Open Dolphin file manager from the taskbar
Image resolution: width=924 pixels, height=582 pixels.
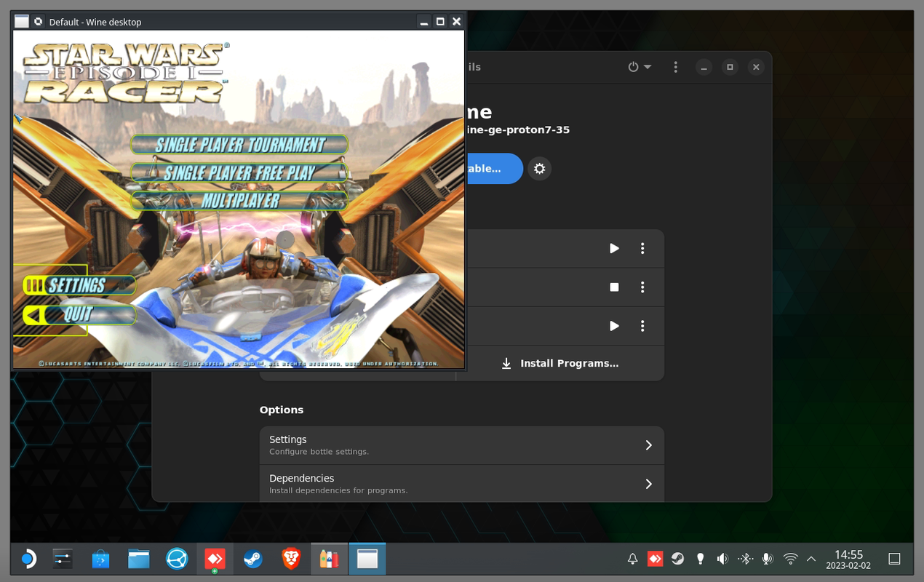(x=138, y=559)
